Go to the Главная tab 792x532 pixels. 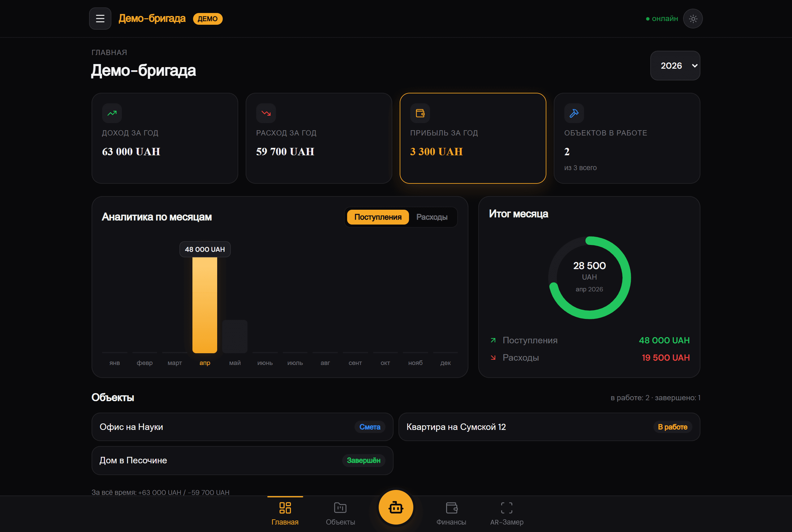click(x=285, y=514)
